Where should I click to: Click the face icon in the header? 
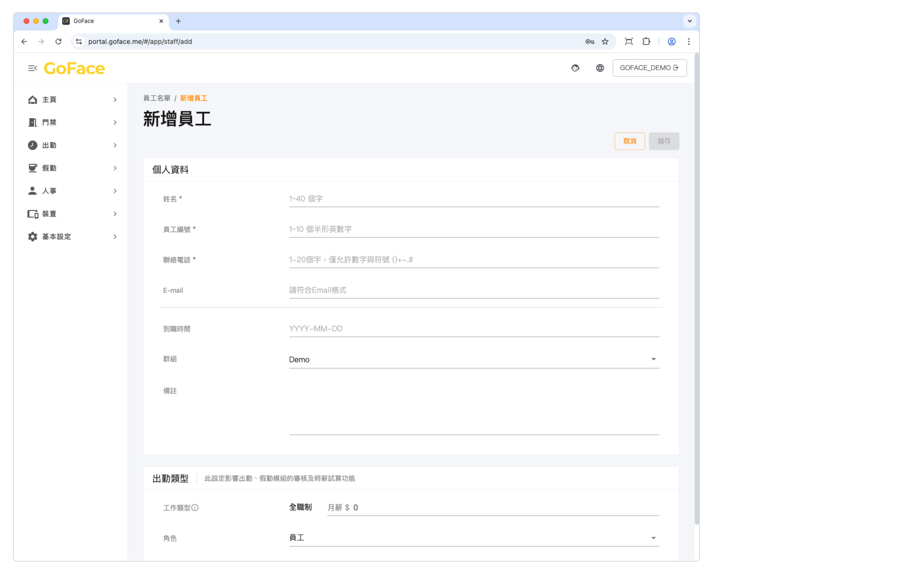(575, 68)
